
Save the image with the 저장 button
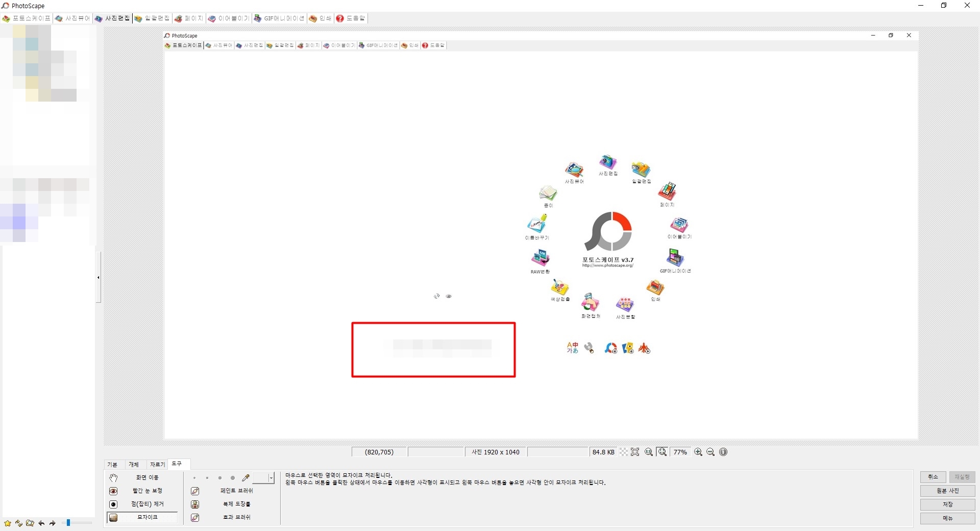pos(948,504)
